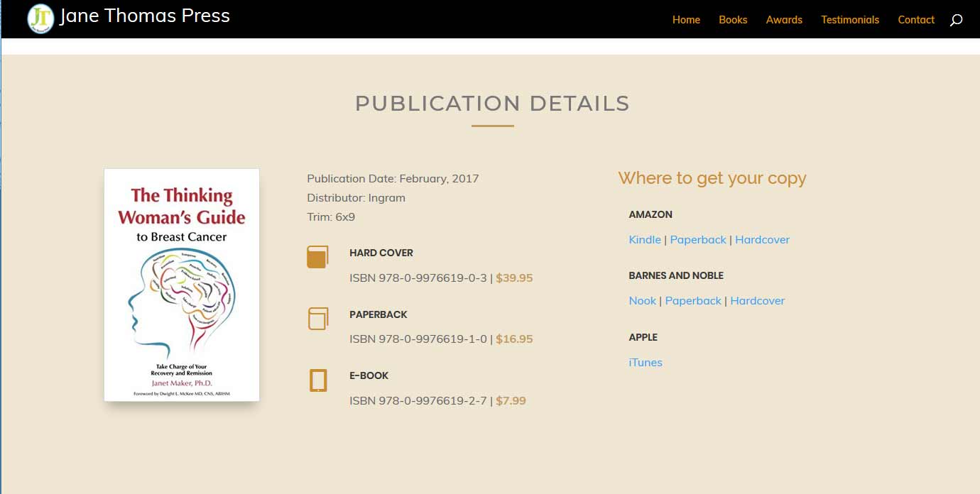The width and height of the screenshot is (980, 494).
Task: Open the Apple iTunes link
Action: coord(645,363)
